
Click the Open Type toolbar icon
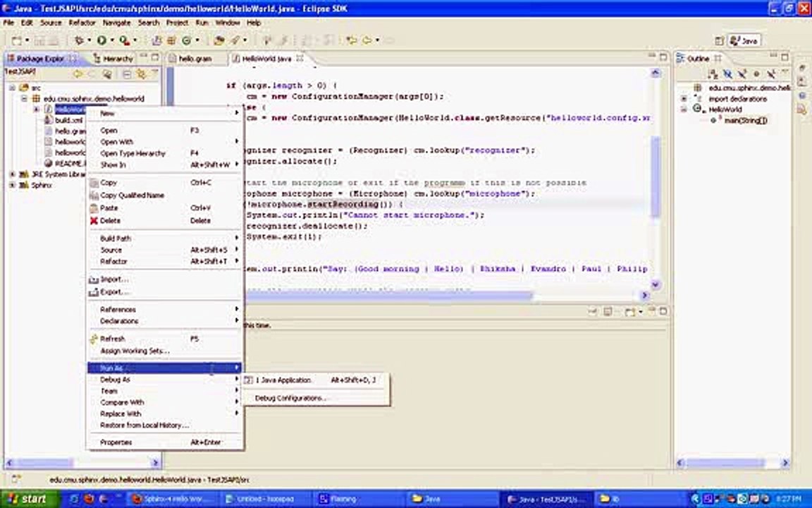pyautogui.click(x=219, y=40)
